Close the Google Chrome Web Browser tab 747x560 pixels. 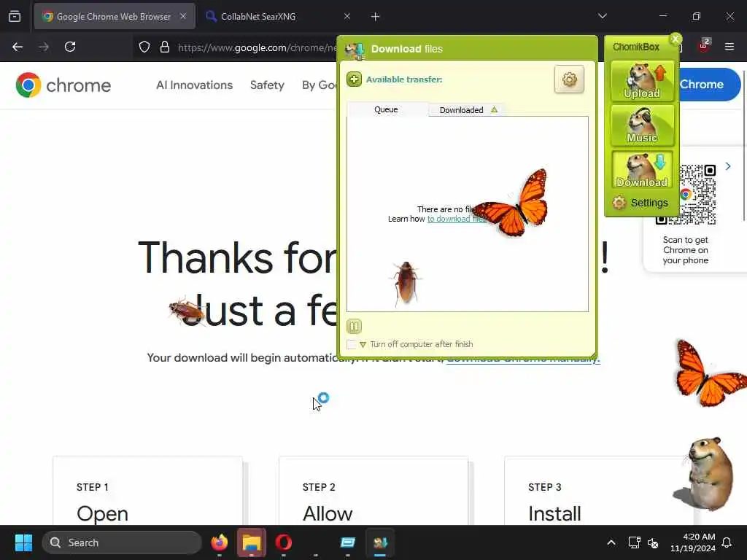coord(183,17)
